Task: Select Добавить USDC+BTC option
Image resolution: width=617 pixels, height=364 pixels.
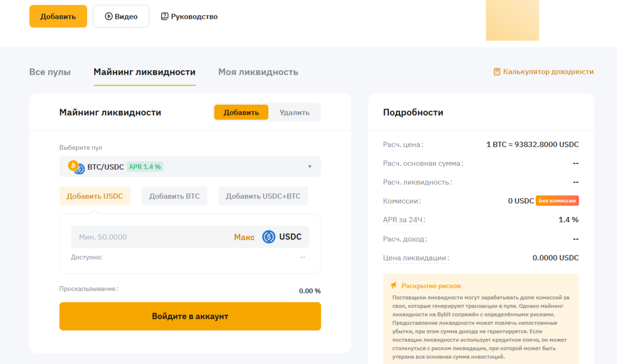Action: pyautogui.click(x=263, y=196)
